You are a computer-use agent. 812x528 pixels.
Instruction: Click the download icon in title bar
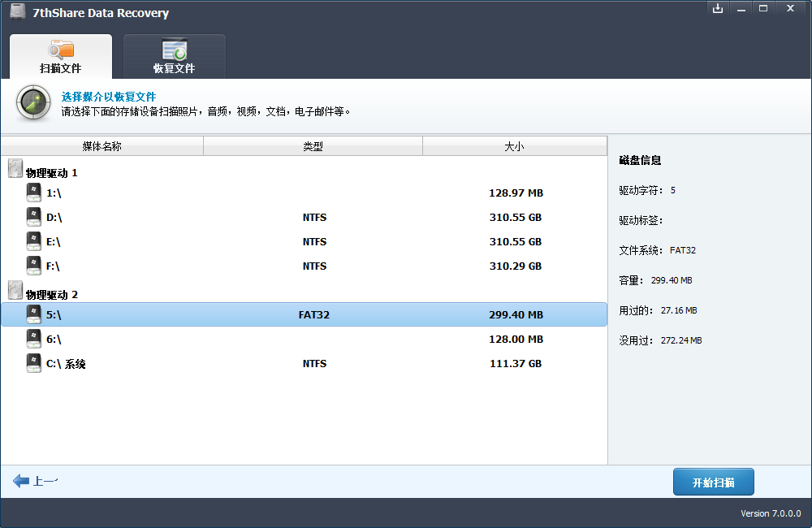pyautogui.click(x=717, y=8)
